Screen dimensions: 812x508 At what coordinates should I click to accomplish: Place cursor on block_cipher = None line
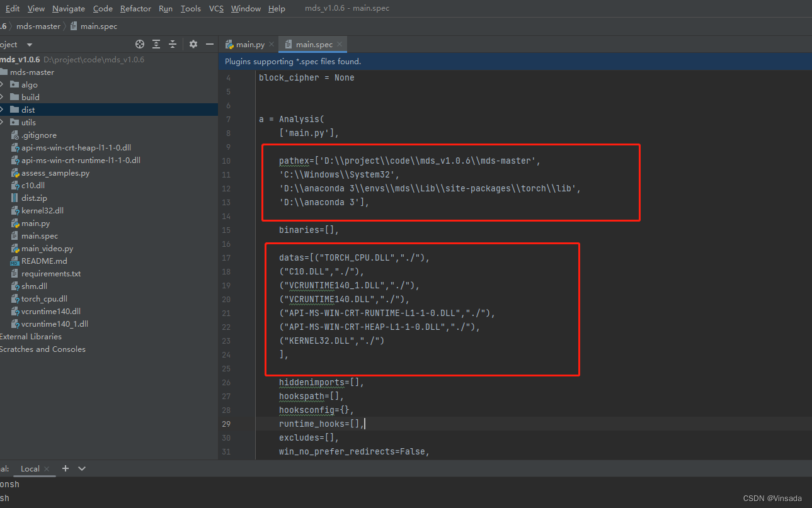[306, 77]
